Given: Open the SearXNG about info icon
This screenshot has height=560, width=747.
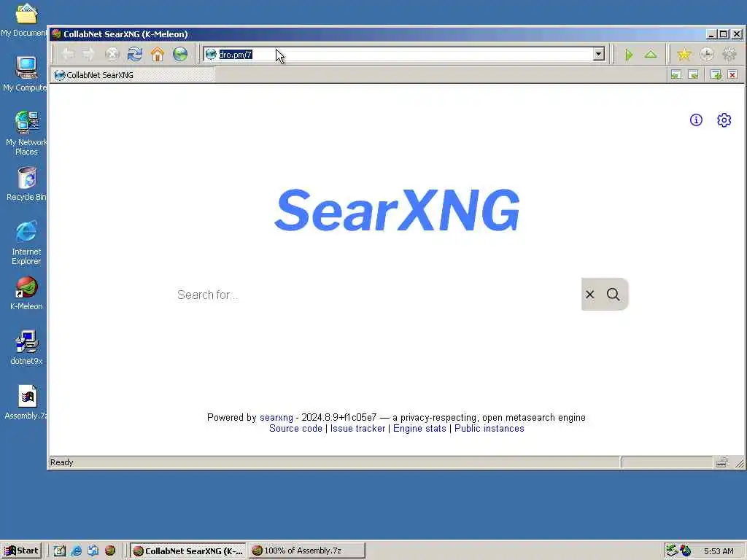Looking at the screenshot, I should click(696, 120).
